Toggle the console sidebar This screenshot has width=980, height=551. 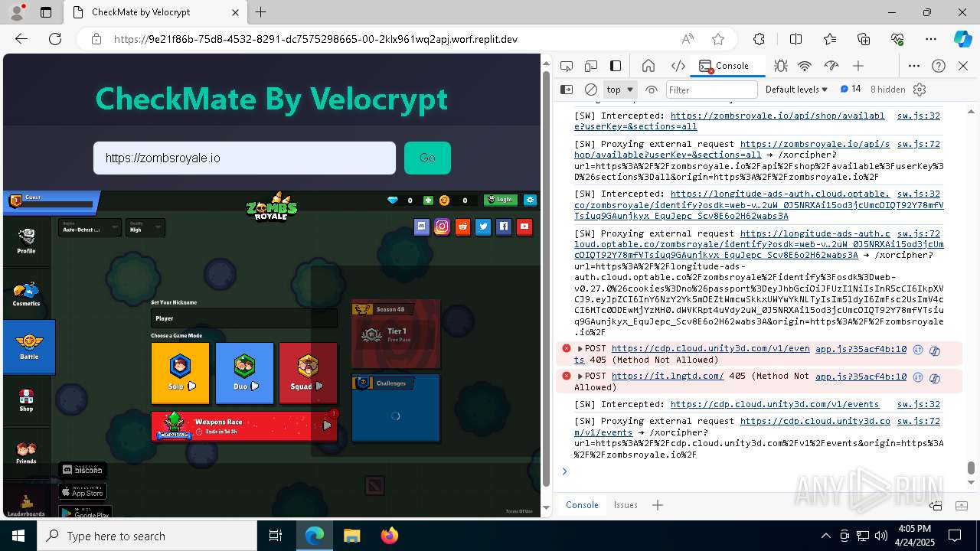tap(567, 90)
